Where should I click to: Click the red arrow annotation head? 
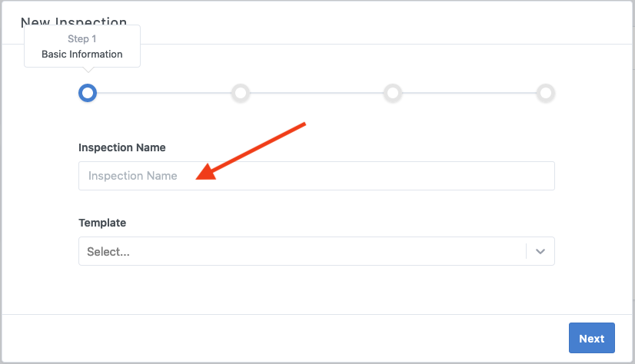point(204,174)
